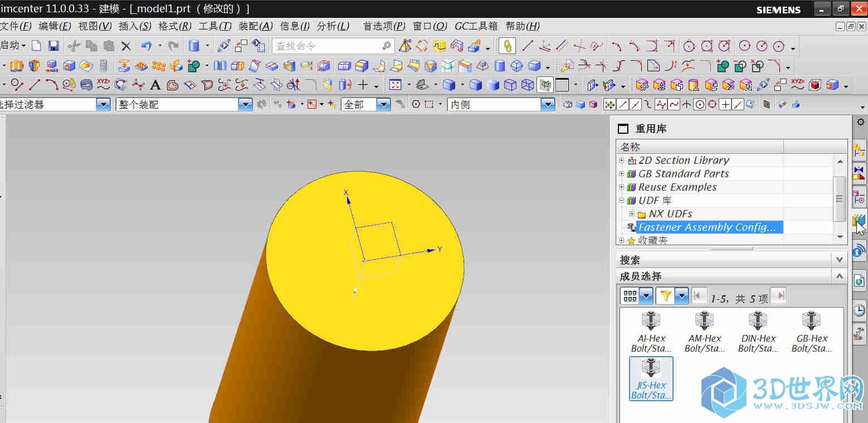Expand the 2D Section Library node

[622, 161]
